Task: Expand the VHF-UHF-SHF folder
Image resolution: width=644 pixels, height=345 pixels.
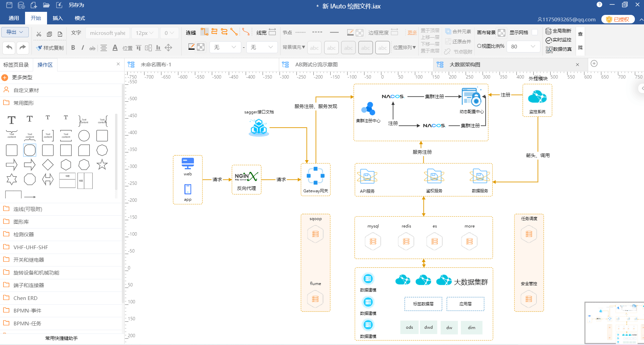Action: [x=61, y=247]
